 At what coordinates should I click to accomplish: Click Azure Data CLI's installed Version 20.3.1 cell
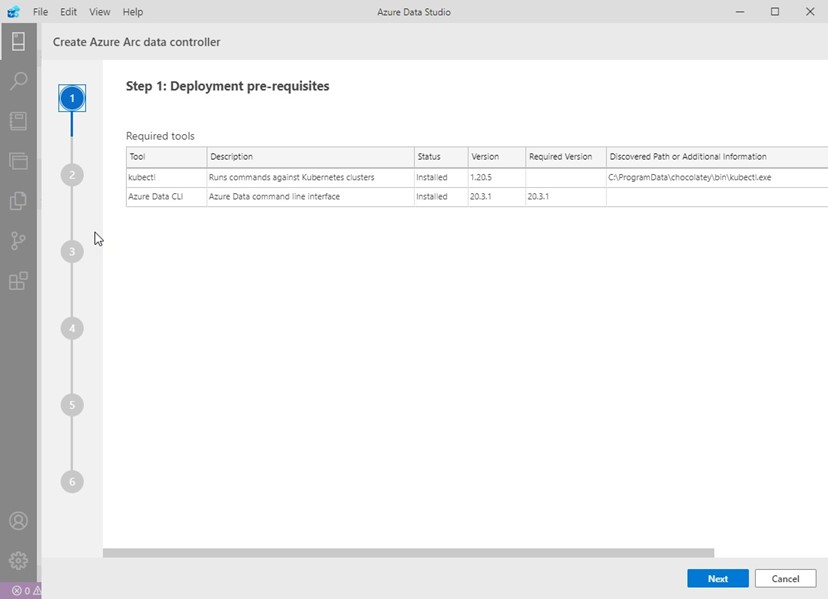point(496,196)
